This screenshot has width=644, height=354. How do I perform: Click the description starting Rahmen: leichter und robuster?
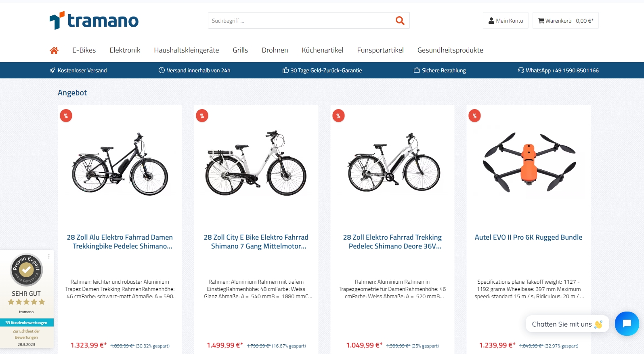(120, 289)
